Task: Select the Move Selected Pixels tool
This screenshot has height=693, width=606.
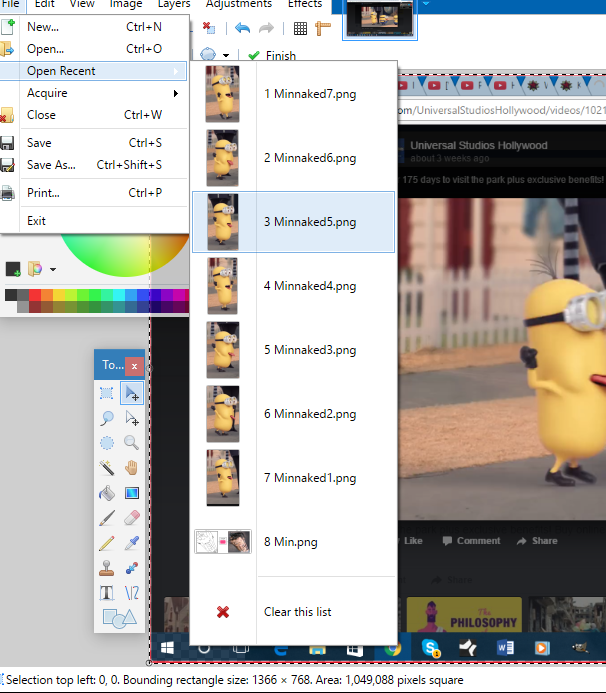Action: 132,393
